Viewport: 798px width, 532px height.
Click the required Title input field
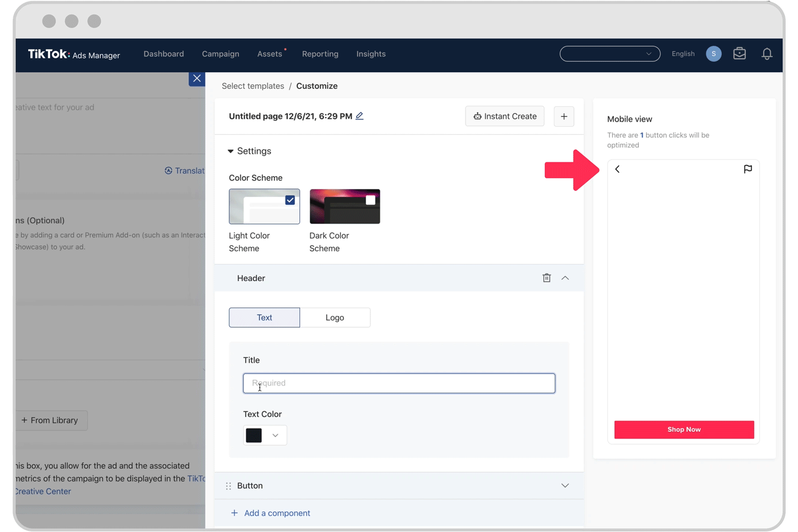coord(398,383)
